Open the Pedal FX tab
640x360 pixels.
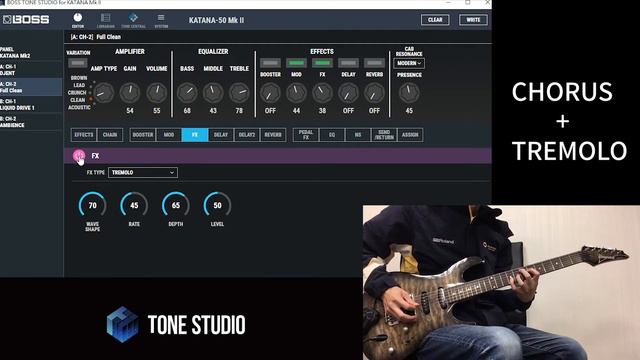click(x=306, y=135)
